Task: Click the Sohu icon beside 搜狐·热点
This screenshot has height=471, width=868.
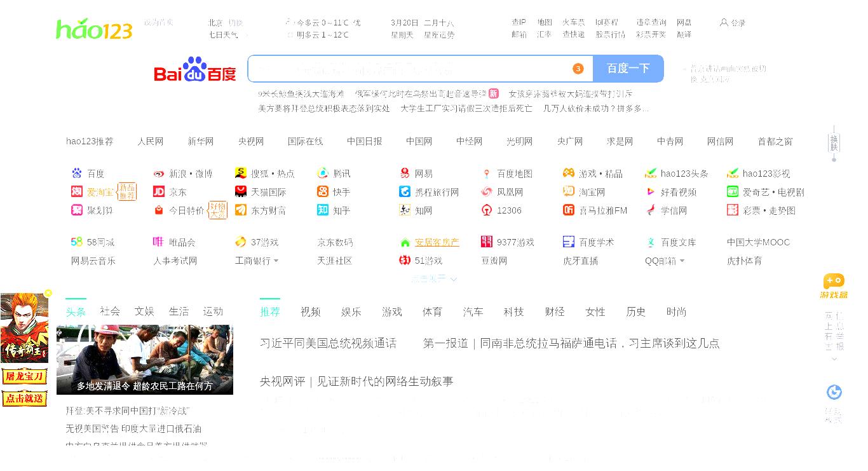Action: [241, 173]
